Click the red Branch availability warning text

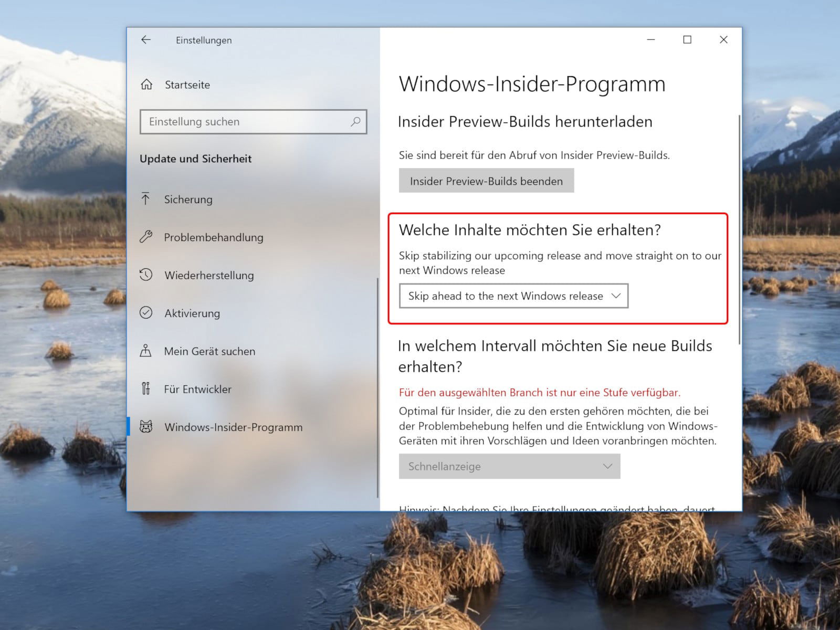(540, 393)
